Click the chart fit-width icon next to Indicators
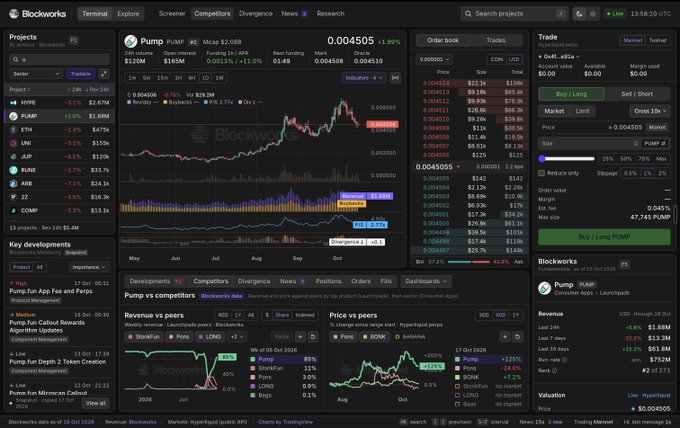Screen dimensions: 680x428 (x=395, y=78)
